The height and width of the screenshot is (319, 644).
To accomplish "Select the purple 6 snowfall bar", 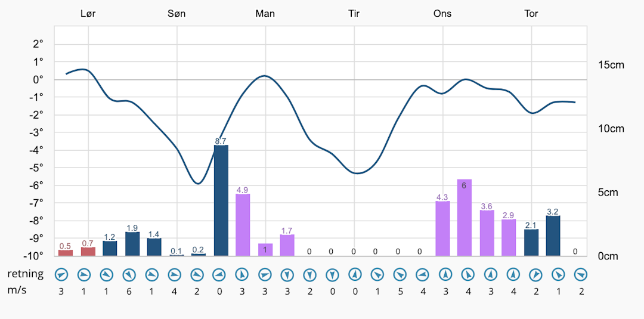I will pyautogui.click(x=465, y=218).
